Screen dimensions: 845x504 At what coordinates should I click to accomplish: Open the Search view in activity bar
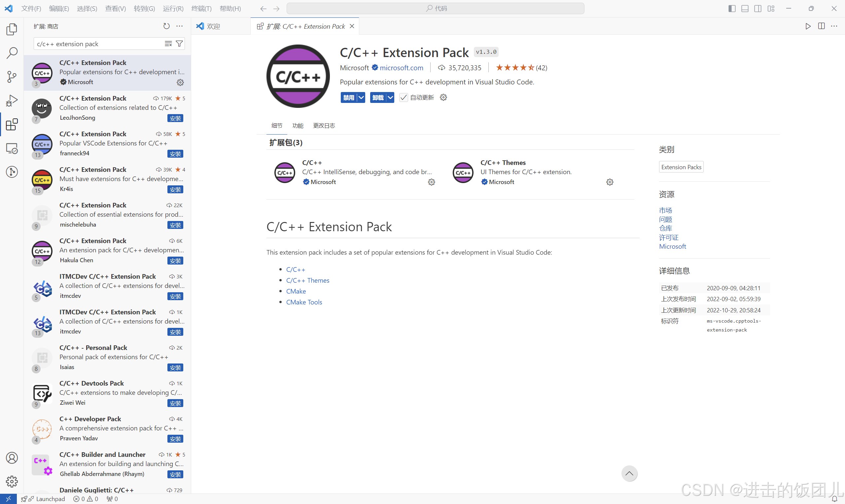12,53
